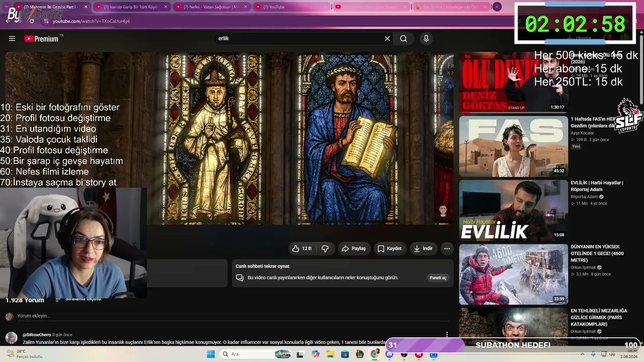
Task: Close the 'İran'da Garip Bir Türk Köyü' tab
Action: 166,7
